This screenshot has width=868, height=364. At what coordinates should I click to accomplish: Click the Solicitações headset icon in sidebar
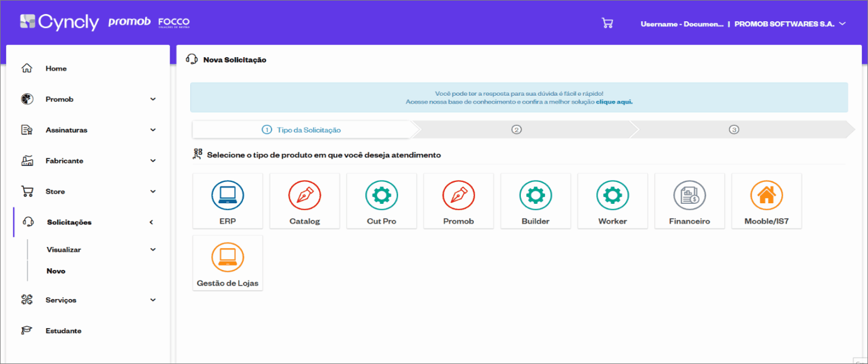coord(28,222)
